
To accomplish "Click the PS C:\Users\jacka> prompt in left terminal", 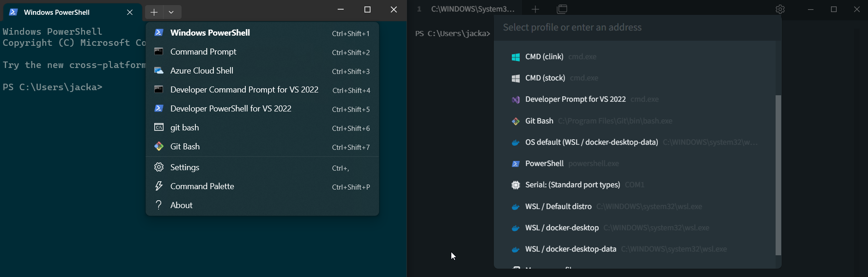I will (x=52, y=87).
